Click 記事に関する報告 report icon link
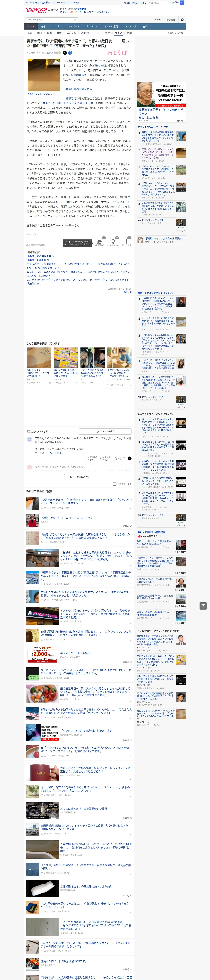This screenshot has width=210, height=980. [35, 245]
